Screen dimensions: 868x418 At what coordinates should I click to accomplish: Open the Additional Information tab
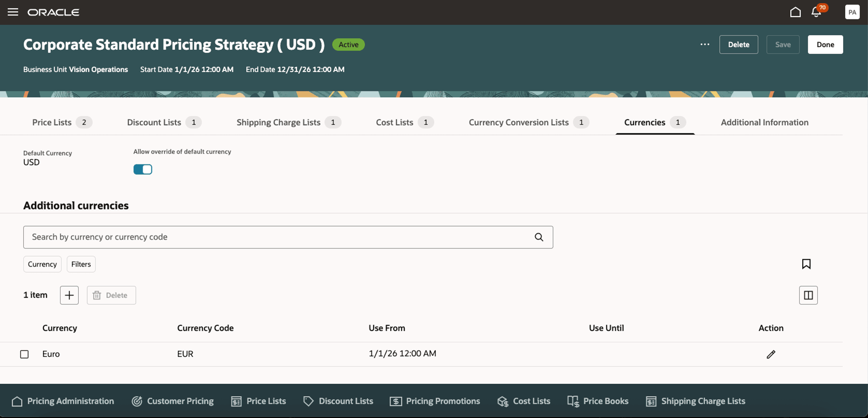(x=764, y=122)
